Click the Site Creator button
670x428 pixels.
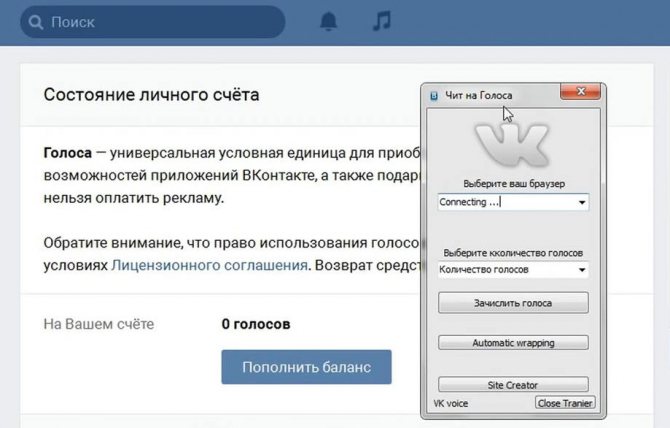coord(513,385)
